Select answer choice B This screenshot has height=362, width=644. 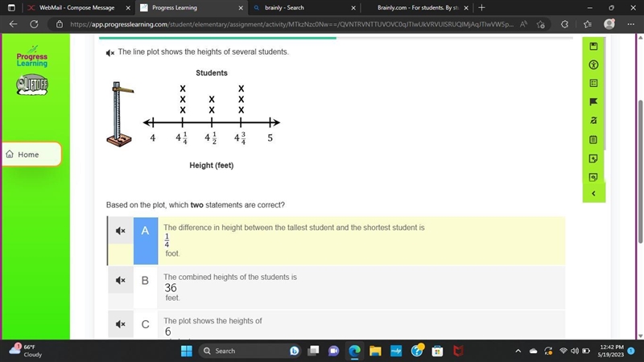click(x=146, y=287)
